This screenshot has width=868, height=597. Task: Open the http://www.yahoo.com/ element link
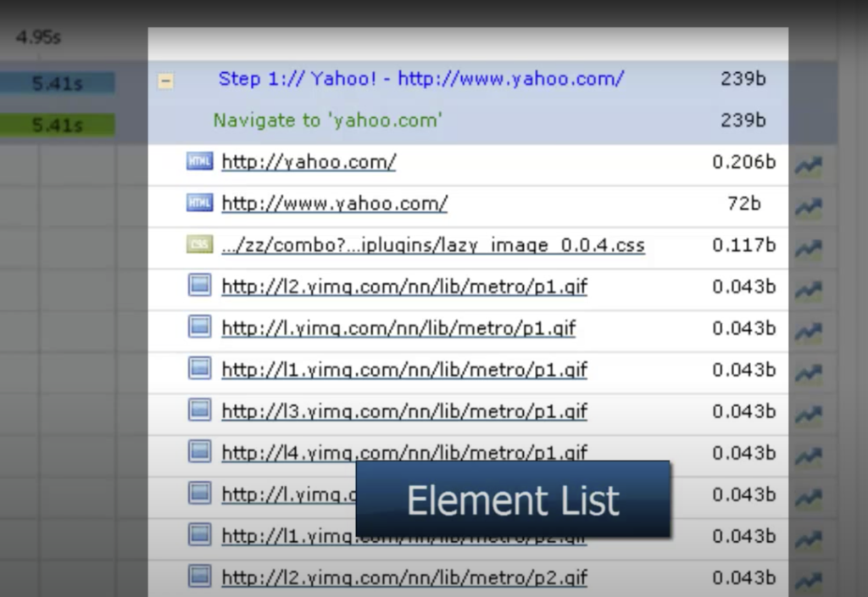point(334,204)
